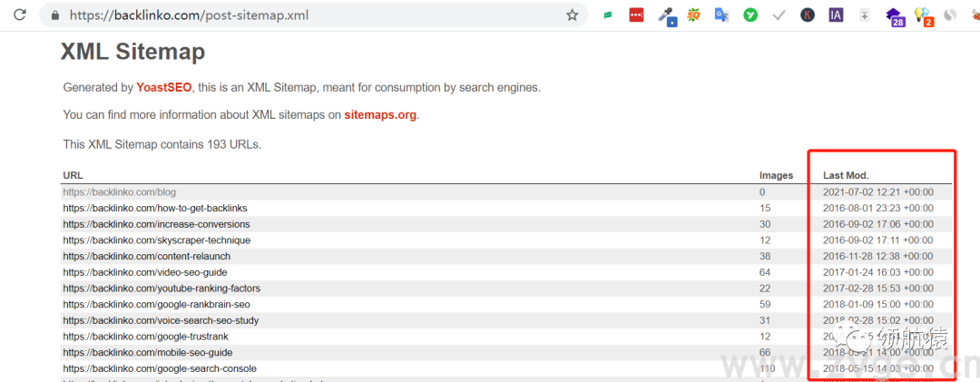This screenshot has width=980, height=382.
Task: Open the YoastSEO link
Action: [x=163, y=88]
